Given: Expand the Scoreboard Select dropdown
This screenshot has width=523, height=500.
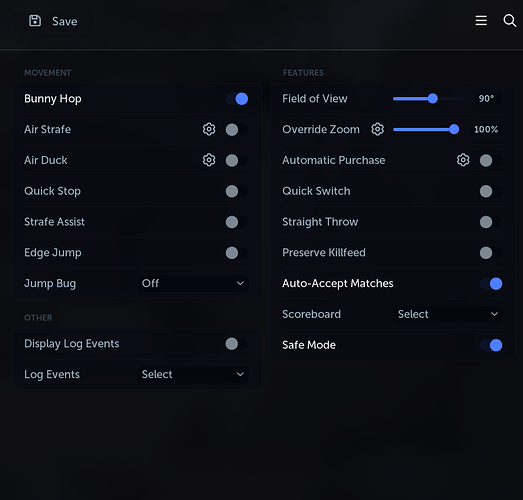Looking at the screenshot, I should (448, 314).
